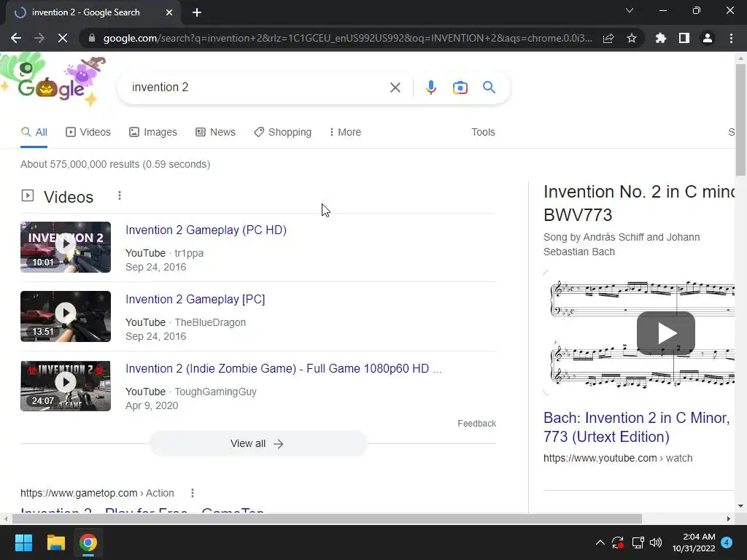Viewport: 747px width, 560px height.
Task: Open the Videos section options menu
Action: (120, 195)
